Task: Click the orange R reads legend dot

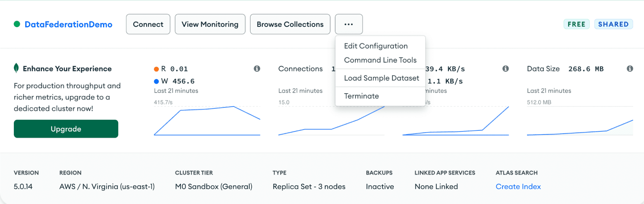Action: pos(156,69)
